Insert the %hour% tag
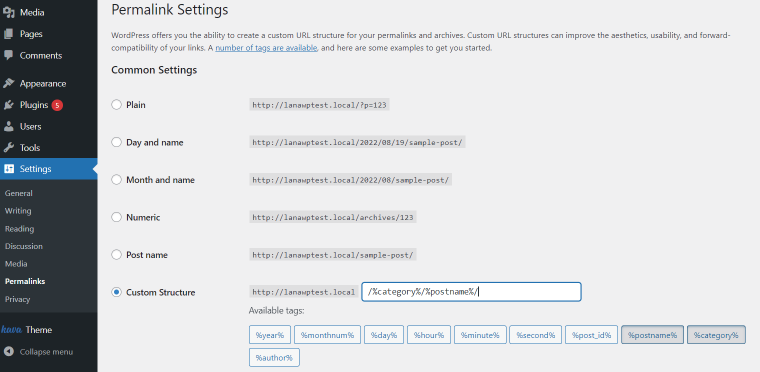The image size is (760, 372). pos(429,335)
